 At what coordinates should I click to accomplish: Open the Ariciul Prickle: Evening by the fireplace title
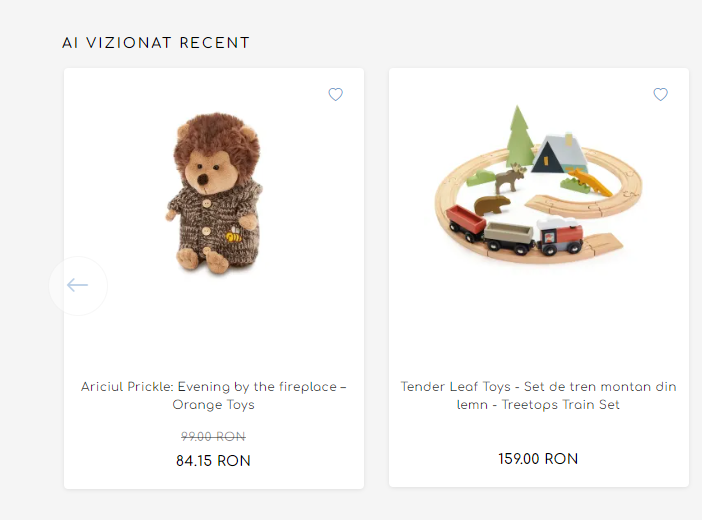click(x=214, y=396)
